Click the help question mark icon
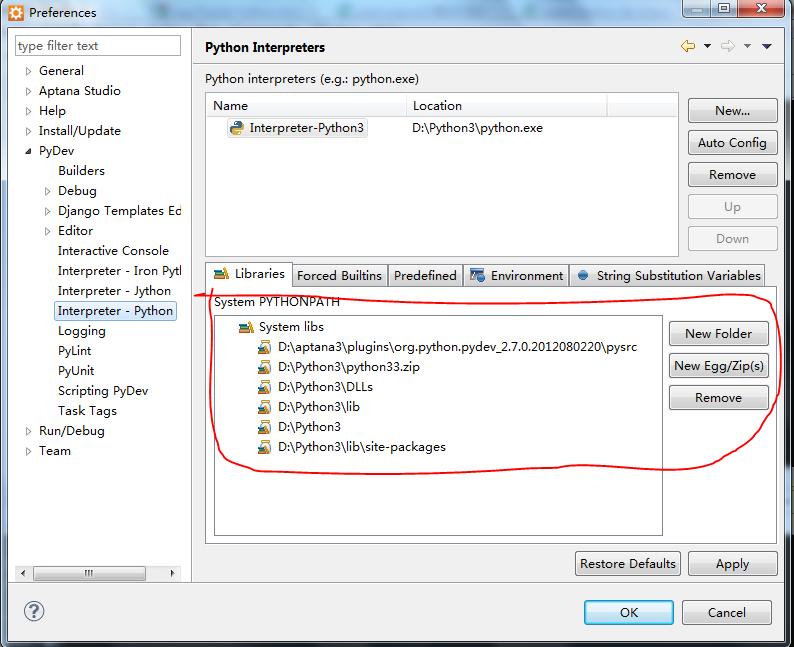Image resolution: width=794 pixels, height=647 pixels. tap(34, 611)
